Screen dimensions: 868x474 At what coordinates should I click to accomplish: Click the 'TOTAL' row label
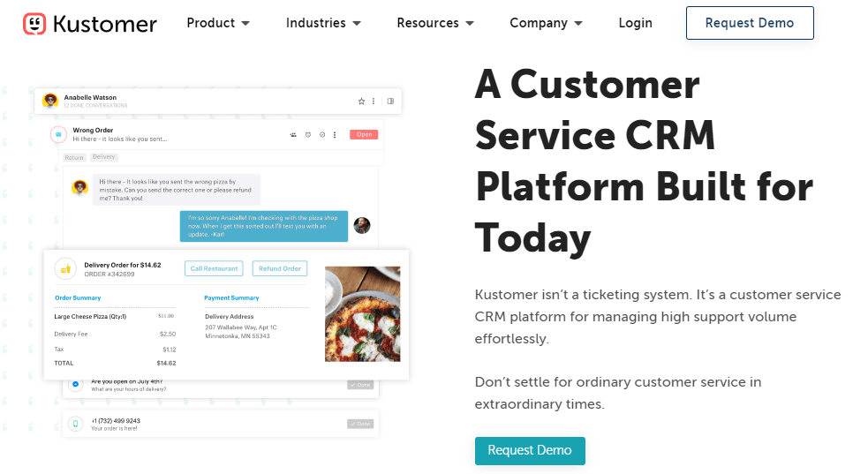tap(64, 364)
